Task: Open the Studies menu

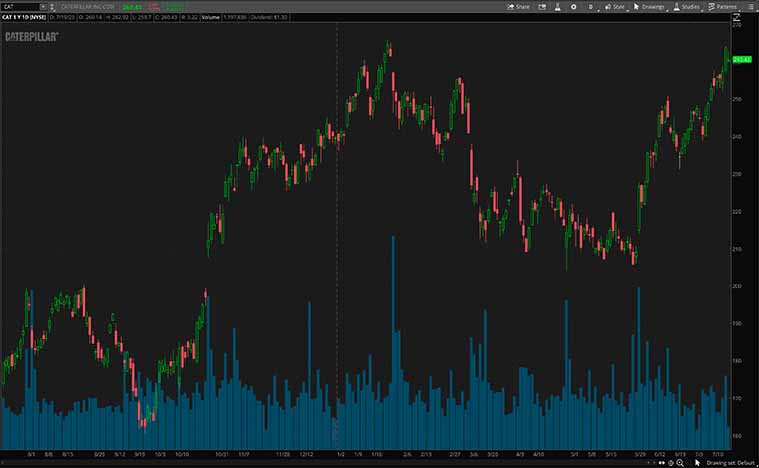Action: click(x=686, y=6)
